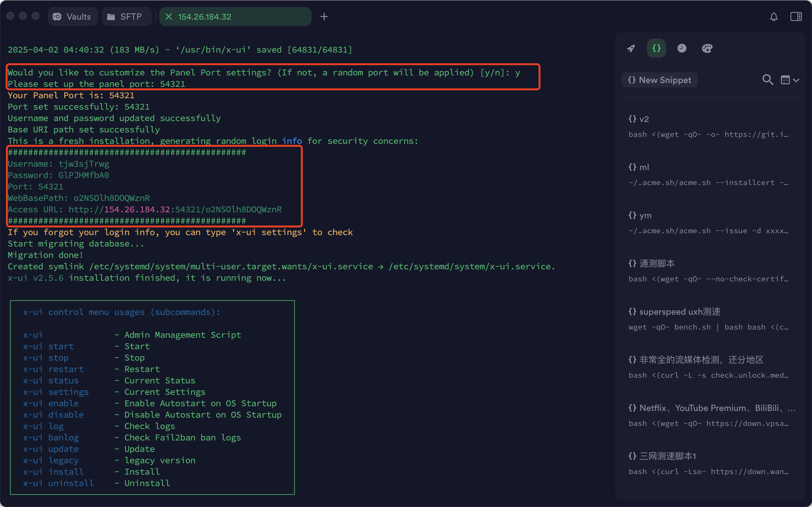This screenshot has width=812, height=507.
Task: Select the ml acme installcert snippet
Action: tap(708, 175)
